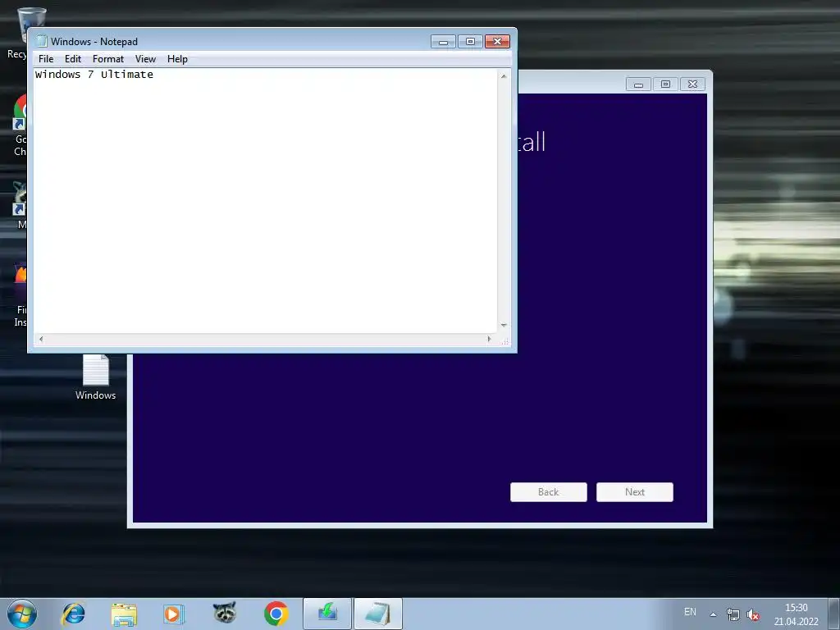
Task: Click the raccoon icon on the taskbar
Action: click(x=225, y=613)
